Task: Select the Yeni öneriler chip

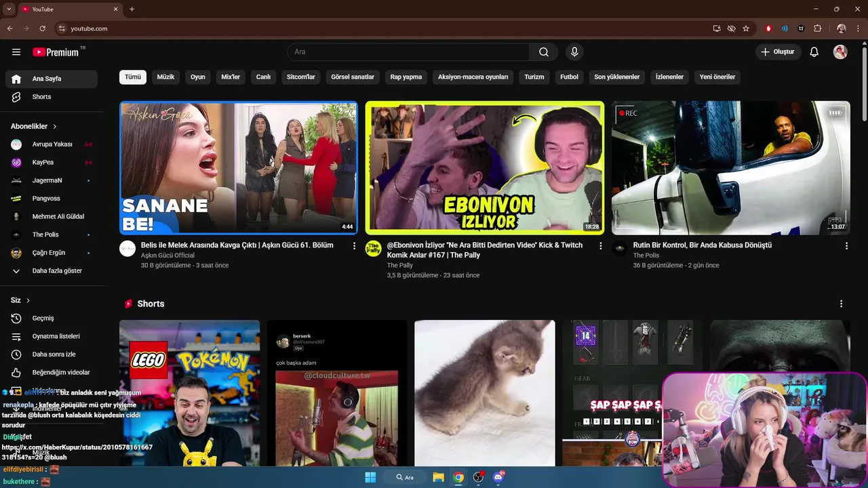Action: (x=717, y=77)
